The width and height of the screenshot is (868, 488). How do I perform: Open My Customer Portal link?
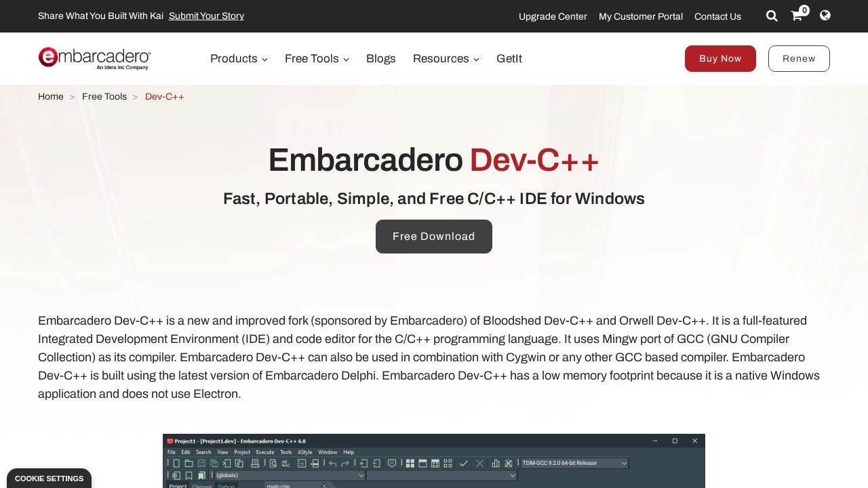641,16
